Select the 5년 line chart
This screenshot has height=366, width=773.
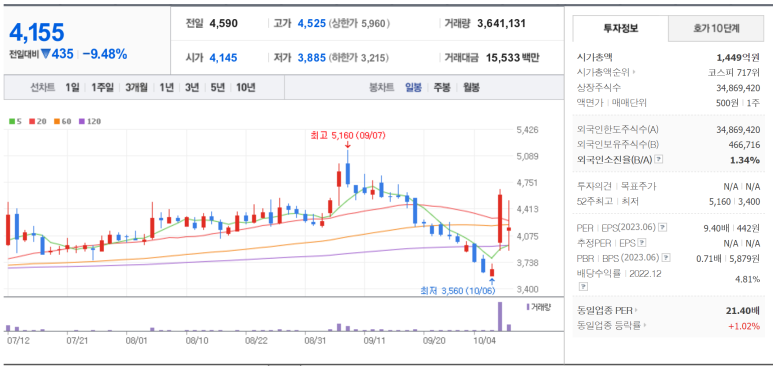[x=217, y=88]
